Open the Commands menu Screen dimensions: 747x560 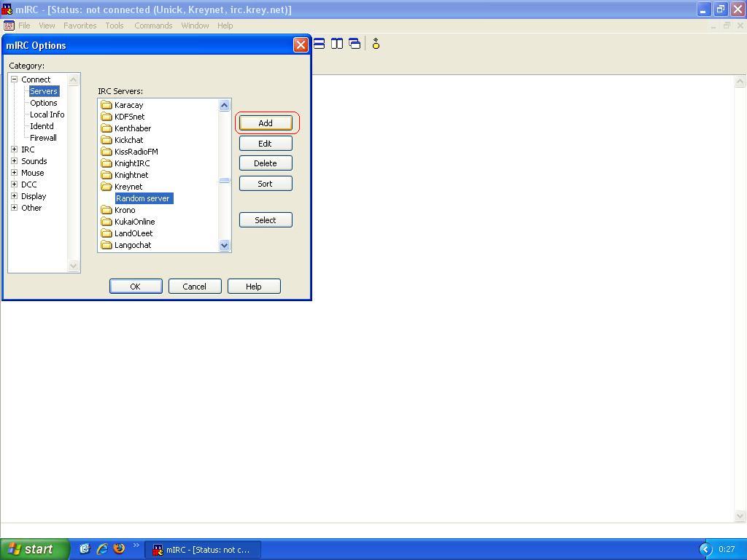click(x=153, y=26)
